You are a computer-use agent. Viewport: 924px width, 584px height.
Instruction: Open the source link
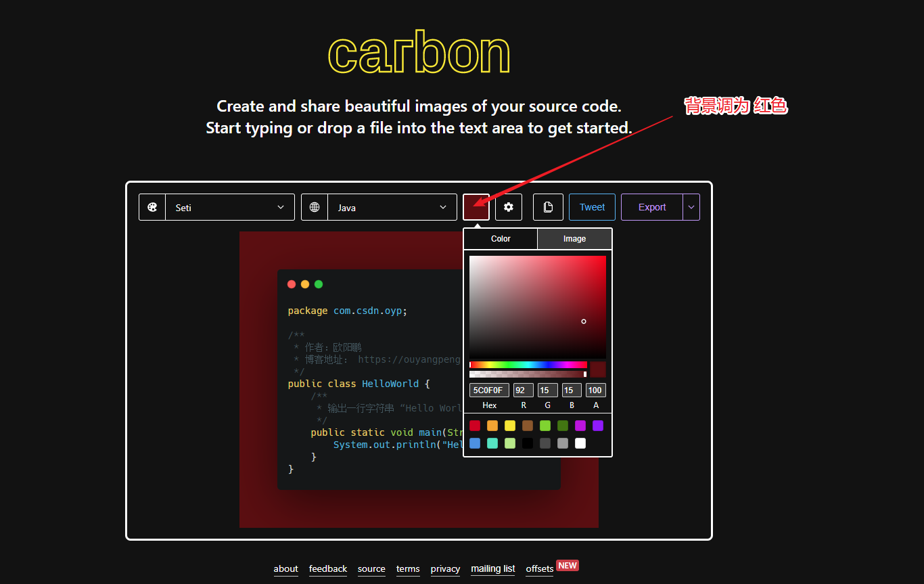[x=371, y=568]
